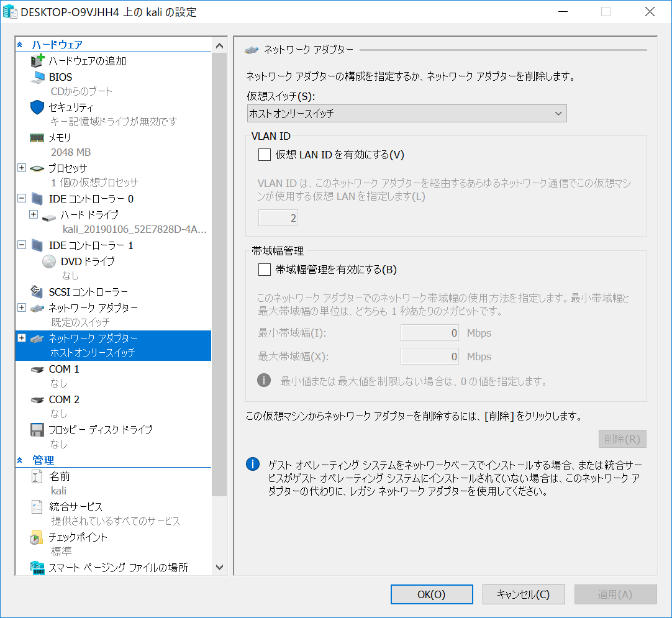Enable the virtual LAN ID checkbox
The width and height of the screenshot is (672, 618).
click(265, 155)
